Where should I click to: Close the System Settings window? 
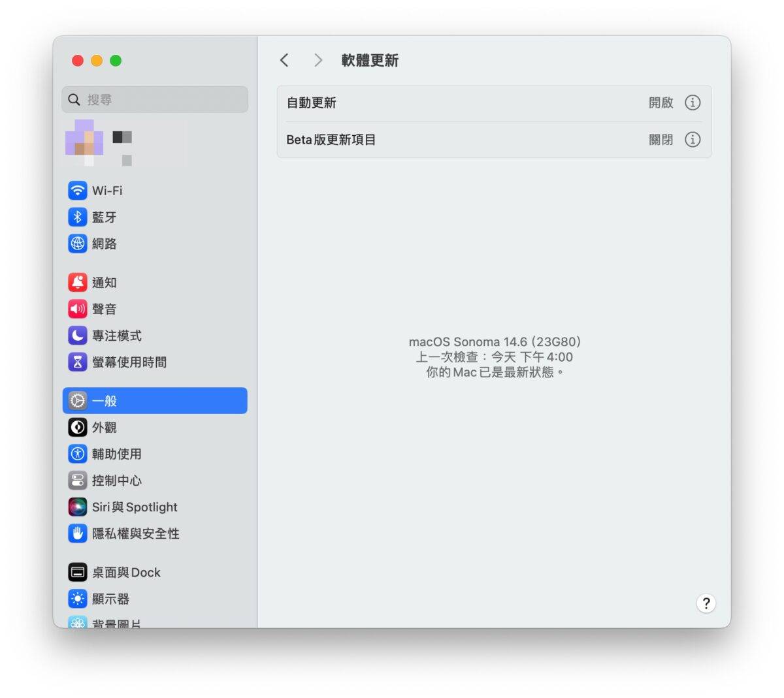(x=78, y=61)
